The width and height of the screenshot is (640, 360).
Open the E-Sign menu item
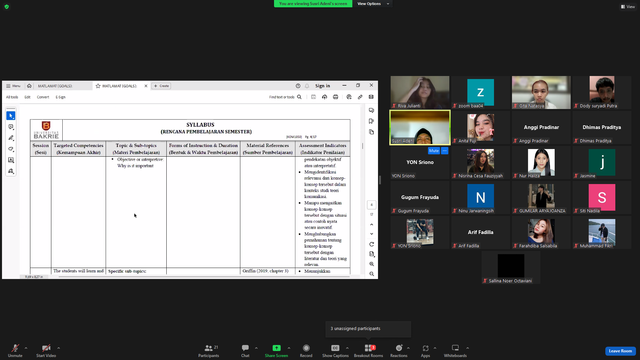click(x=60, y=97)
